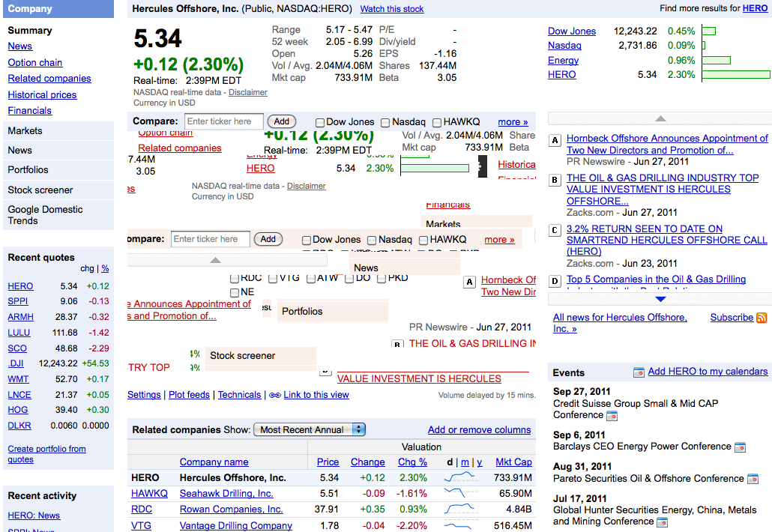Click news marker B beside Oil & Gas Drilling headline
The height and width of the screenshot is (532, 772).
click(x=555, y=180)
